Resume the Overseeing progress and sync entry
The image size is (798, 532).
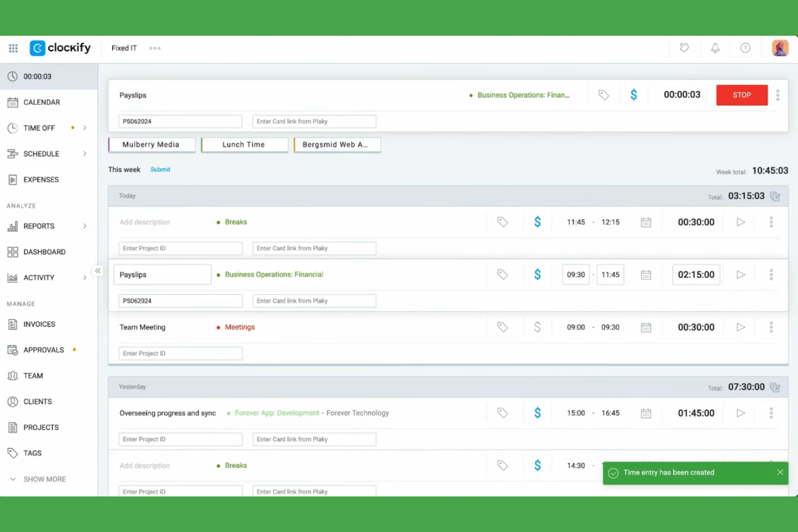[740, 413]
